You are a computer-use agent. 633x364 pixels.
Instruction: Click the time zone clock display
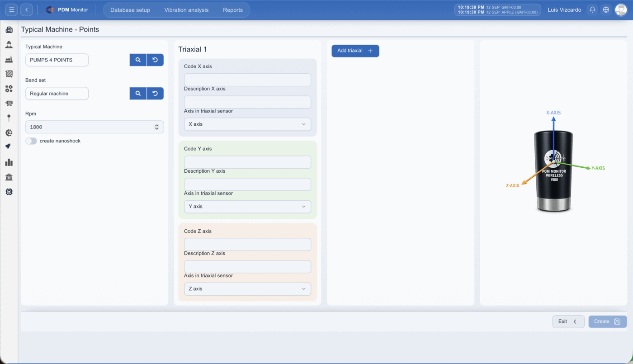click(498, 10)
